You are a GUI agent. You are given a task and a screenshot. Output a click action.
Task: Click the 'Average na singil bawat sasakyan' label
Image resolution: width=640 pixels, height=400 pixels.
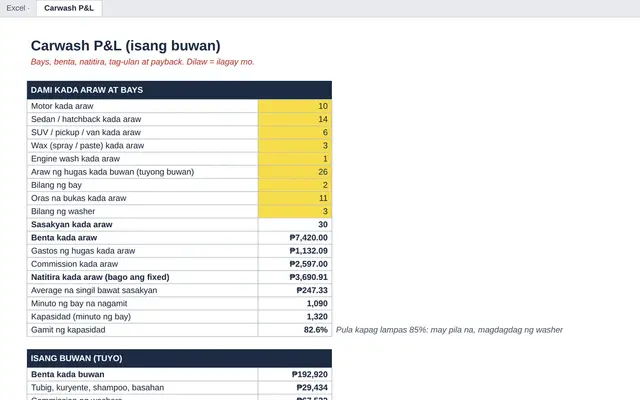(94, 290)
